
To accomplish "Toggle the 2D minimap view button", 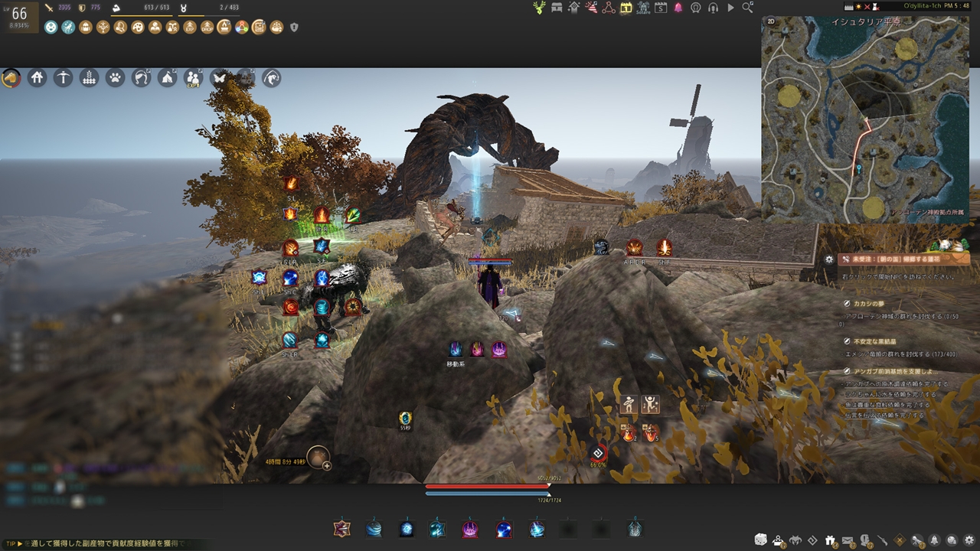I will click(771, 23).
